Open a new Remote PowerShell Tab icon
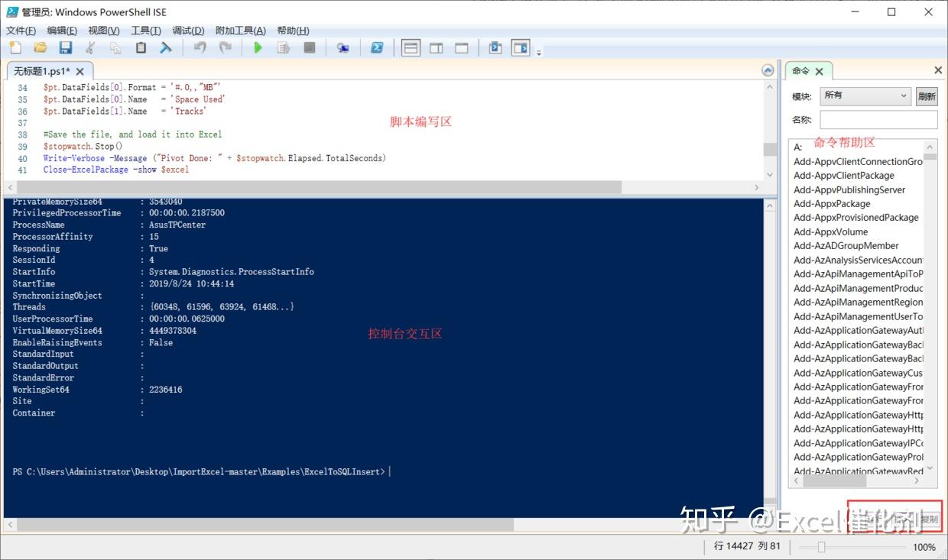948x560 pixels. [x=343, y=47]
